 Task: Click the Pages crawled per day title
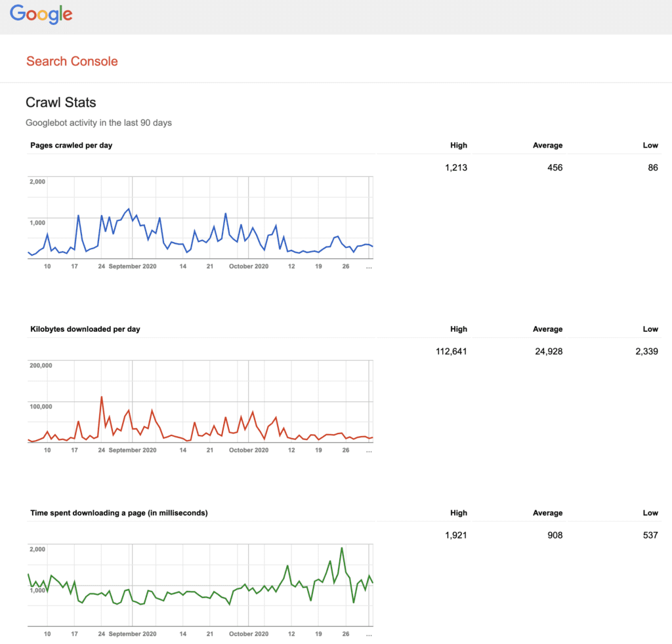pyautogui.click(x=71, y=145)
